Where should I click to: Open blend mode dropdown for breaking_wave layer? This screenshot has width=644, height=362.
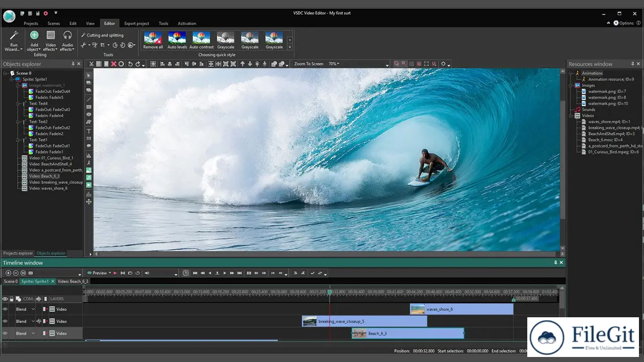tap(33, 321)
